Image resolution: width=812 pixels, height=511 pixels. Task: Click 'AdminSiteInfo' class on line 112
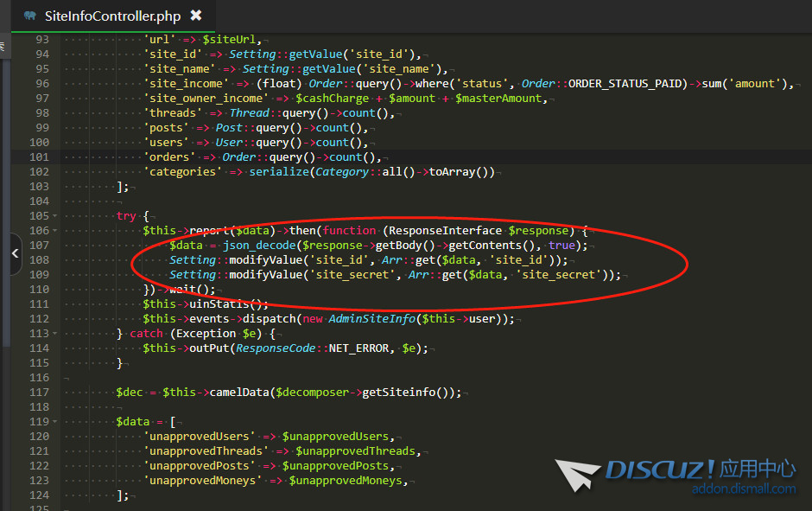point(372,319)
